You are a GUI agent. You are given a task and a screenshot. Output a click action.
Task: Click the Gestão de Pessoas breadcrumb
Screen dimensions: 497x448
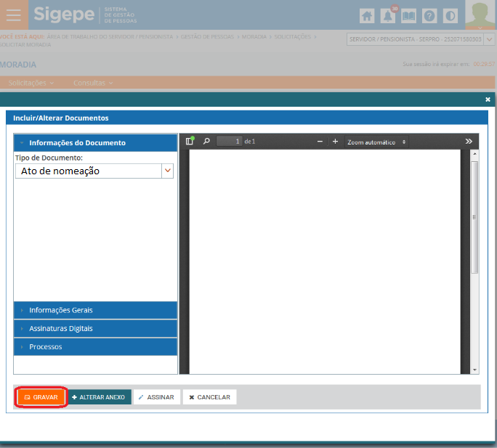pyautogui.click(x=207, y=37)
